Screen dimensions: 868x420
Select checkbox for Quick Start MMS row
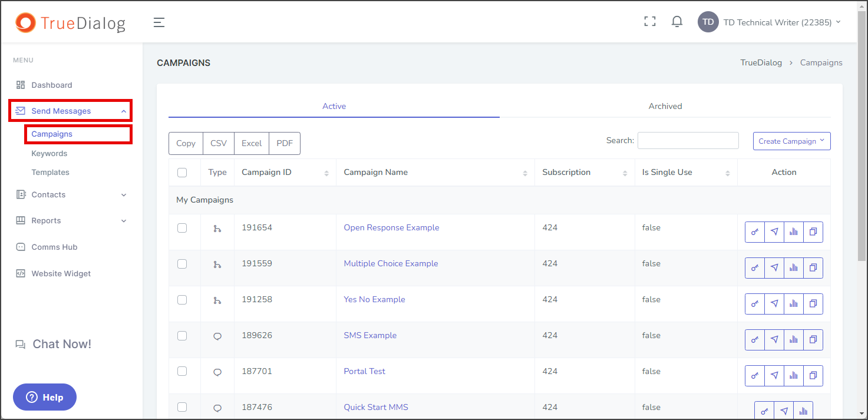[182, 408]
